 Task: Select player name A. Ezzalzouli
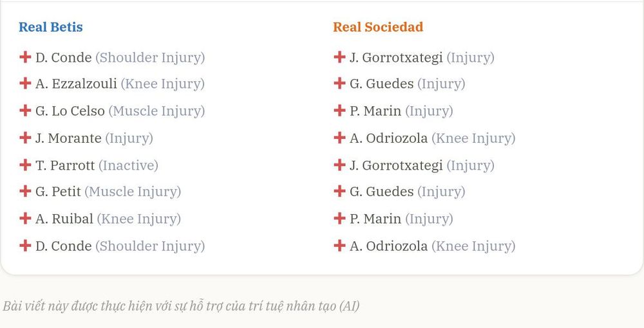pyautogui.click(x=76, y=84)
